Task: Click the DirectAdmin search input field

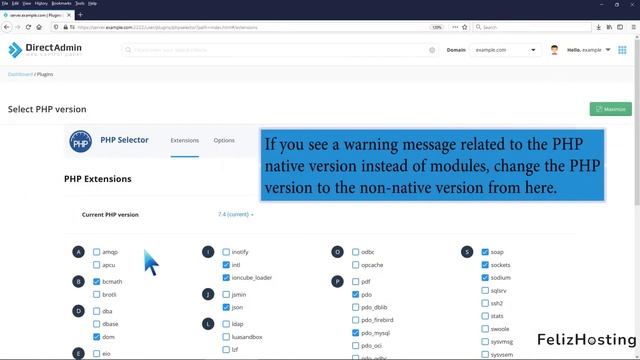Action: (280, 50)
